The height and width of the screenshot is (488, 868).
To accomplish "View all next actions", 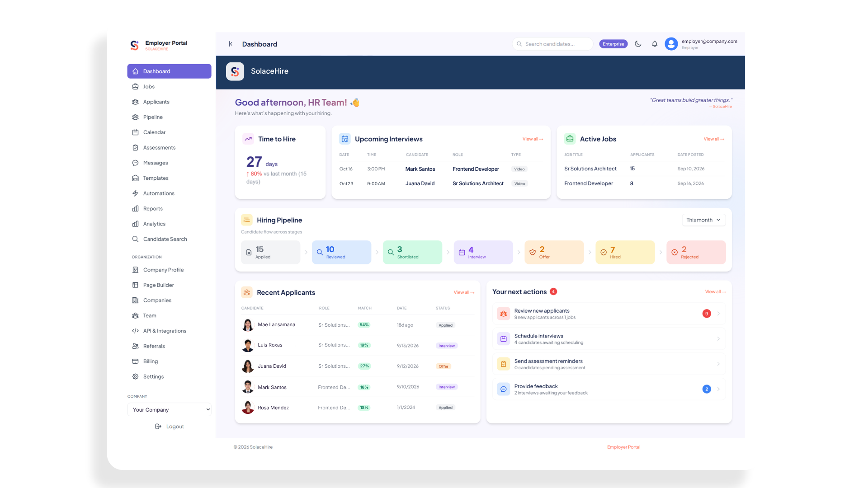I will [715, 292].
